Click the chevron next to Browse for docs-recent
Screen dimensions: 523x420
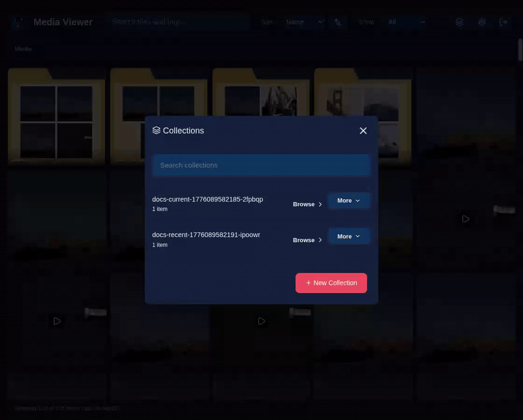tap(320, 240)
